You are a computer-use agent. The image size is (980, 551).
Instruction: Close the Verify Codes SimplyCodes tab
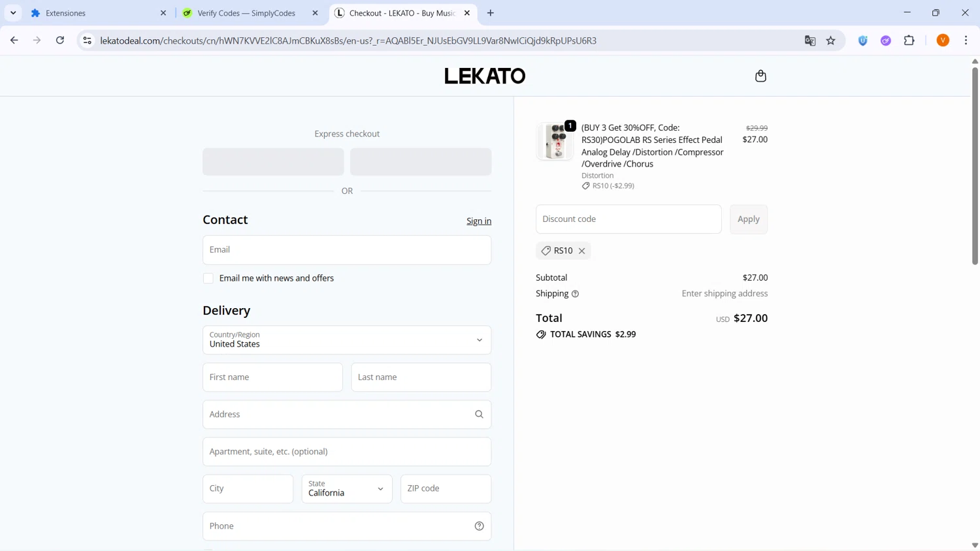[315, 13]
